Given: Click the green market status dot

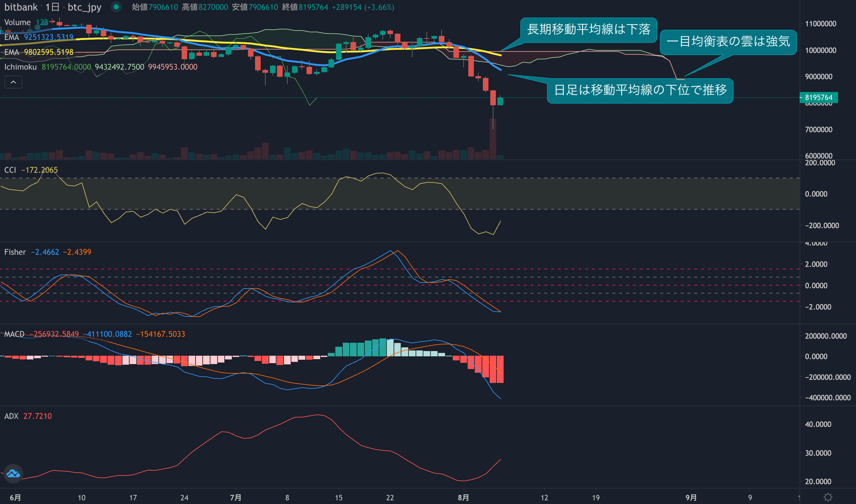Looking at the screenshot, I should tap(116, 7).
